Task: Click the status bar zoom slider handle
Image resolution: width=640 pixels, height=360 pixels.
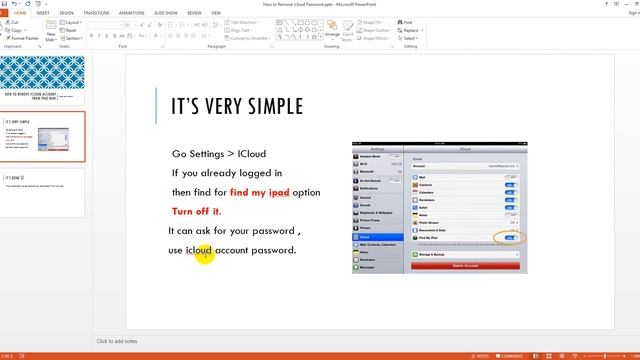Action: coord(604,356)
